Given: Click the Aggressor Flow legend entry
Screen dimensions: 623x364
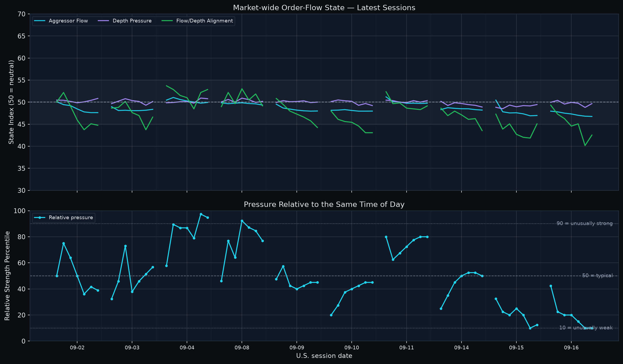Looking at the screenshot, I should tap(61, 21).
